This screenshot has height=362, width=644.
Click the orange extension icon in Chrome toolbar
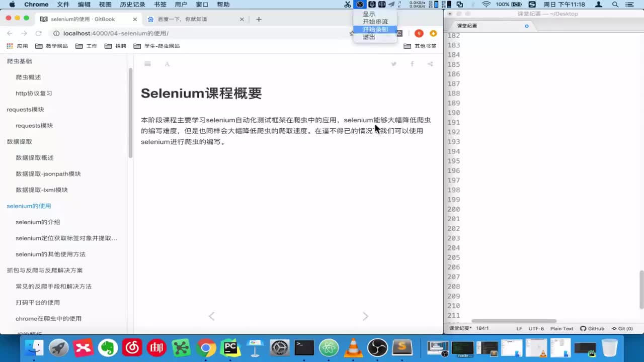[433, 33]
